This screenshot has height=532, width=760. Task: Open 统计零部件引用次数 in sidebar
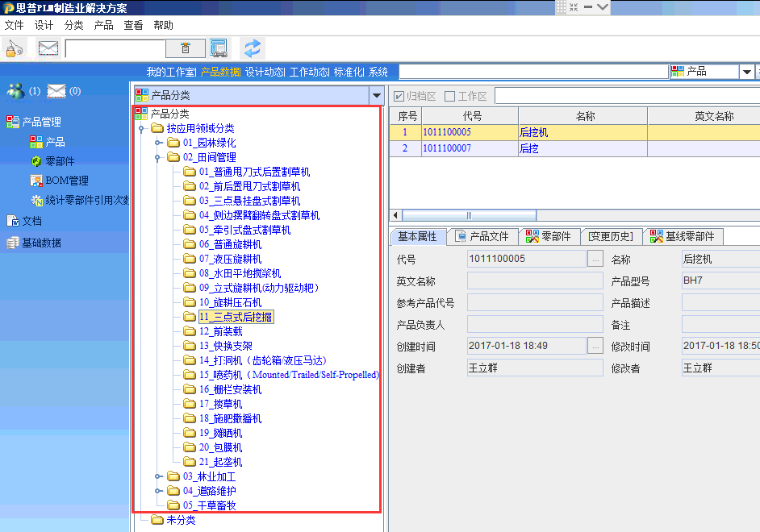[80, 200]
